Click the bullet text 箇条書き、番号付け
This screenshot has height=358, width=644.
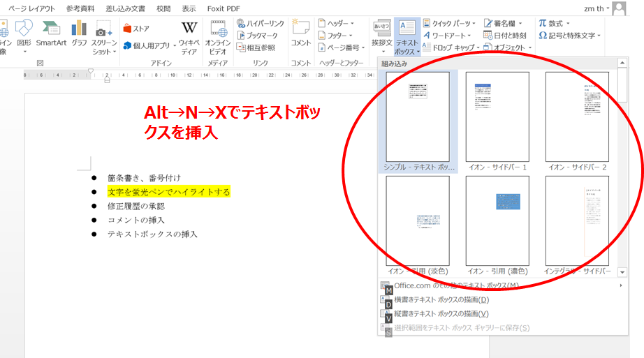[x=144, y=178]
